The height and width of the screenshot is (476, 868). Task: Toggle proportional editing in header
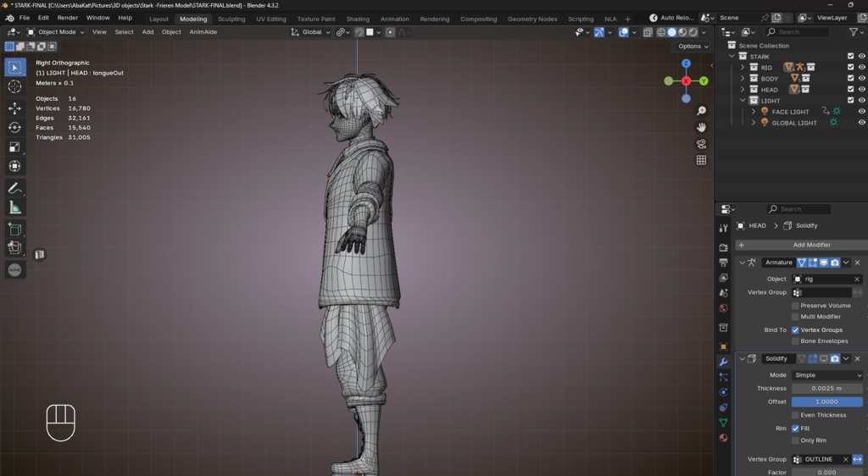click(390, 32)
